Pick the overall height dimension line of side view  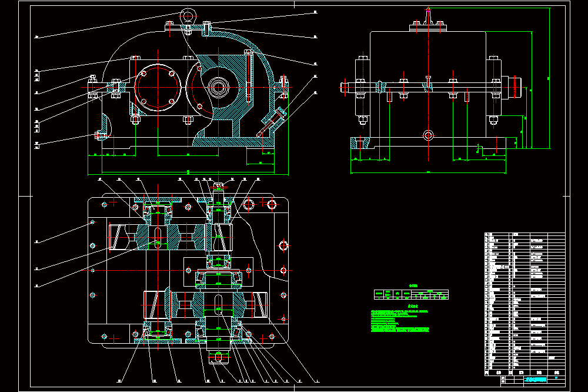point(550,78)
